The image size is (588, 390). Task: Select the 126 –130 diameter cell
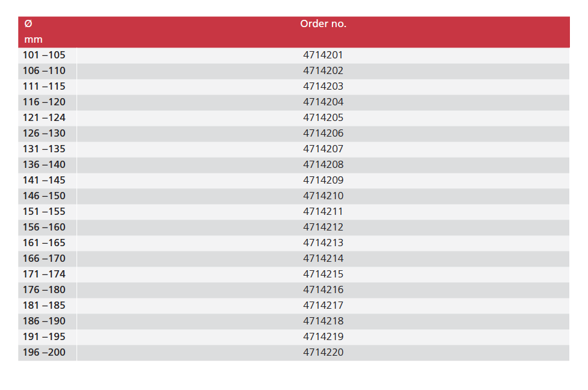pyautogui.click(x=44, y=134)
